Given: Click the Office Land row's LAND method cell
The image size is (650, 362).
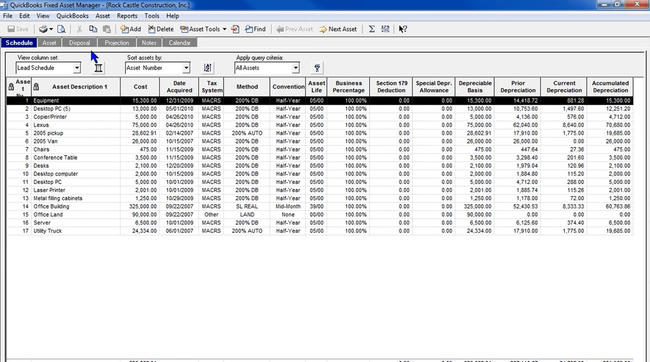Looking at the screenshot, I should pyautogui.click(x=247, y=215).
